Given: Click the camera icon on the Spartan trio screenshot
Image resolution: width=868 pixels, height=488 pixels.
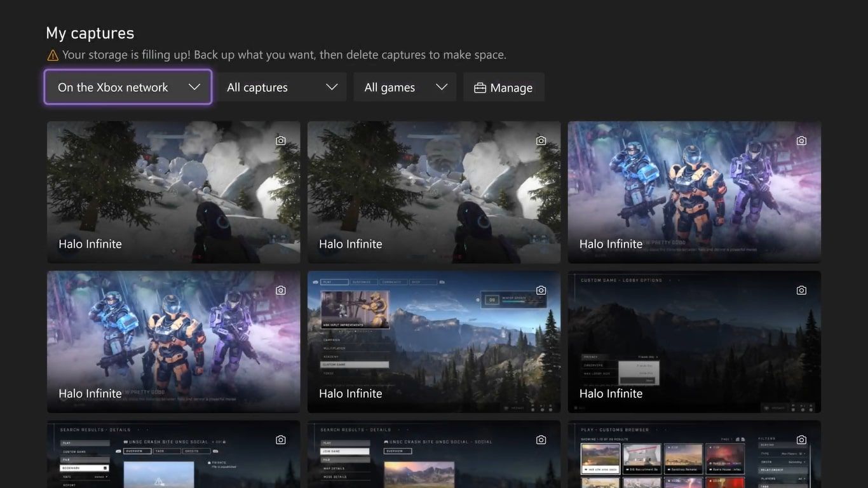Looking at the screenshot, I should 801,140.
